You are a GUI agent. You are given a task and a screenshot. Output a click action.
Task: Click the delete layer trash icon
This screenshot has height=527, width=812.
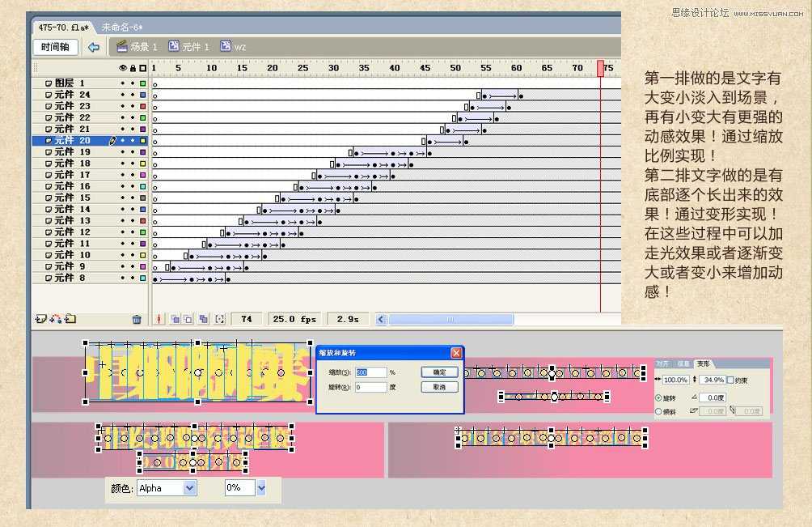click(x=137, y=319)
